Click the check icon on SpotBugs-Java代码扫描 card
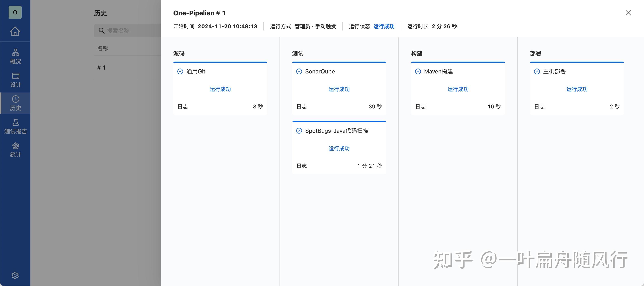 pyautogui.click(x=299, y=131)
